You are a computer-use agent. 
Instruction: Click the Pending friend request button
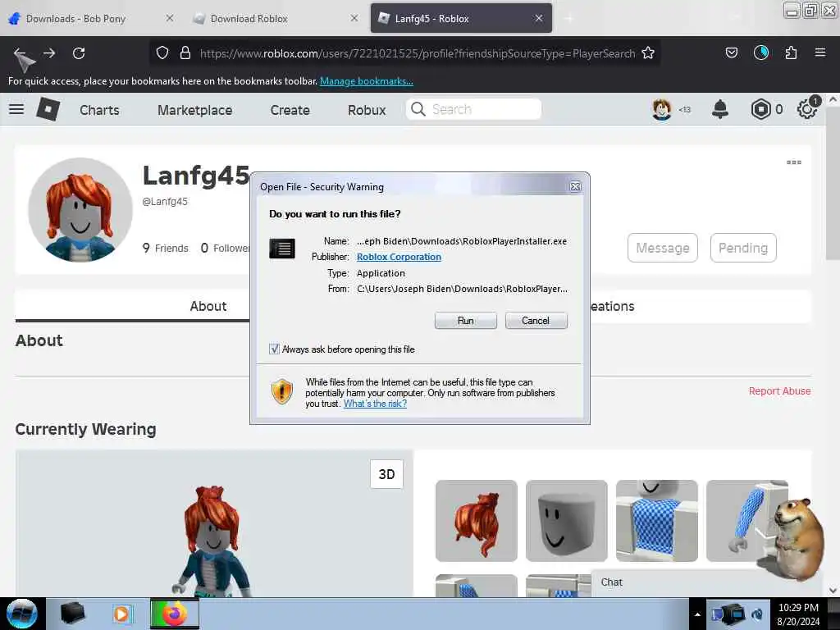click(743, 248)
